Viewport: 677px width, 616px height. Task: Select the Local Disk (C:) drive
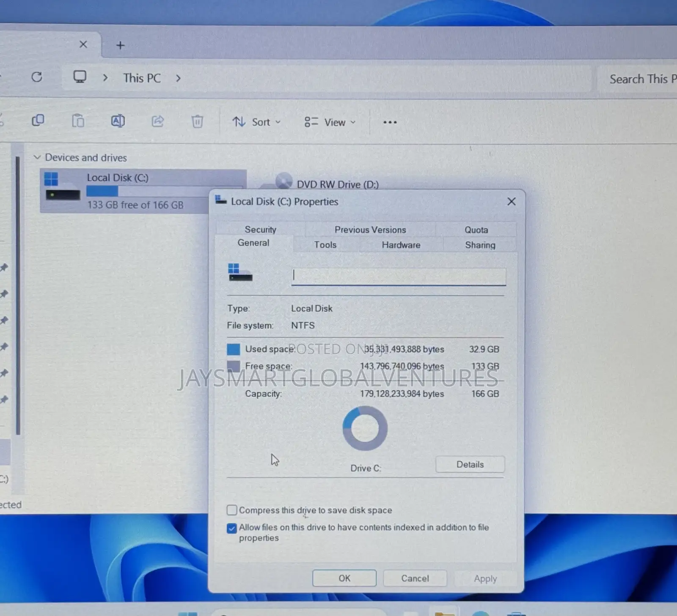[x=143, y=191]
